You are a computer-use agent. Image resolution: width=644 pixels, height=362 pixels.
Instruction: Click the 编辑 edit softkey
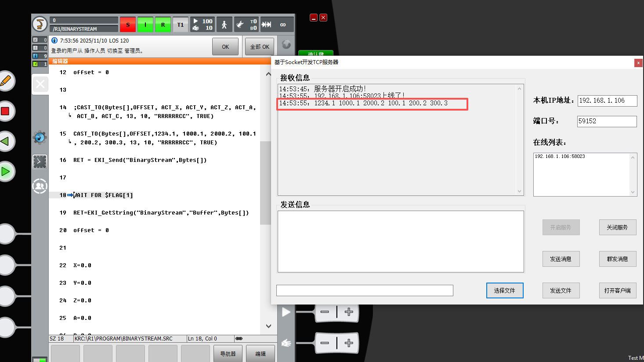pyautogui.click(x=260, y=353)
